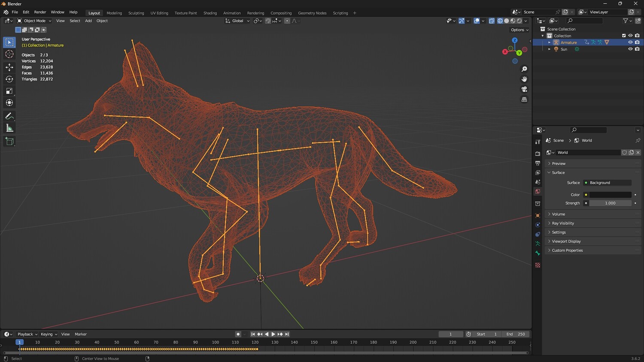Activate the Move tool
This screenshot has width=644, height=362.
(x=9, y=67)
